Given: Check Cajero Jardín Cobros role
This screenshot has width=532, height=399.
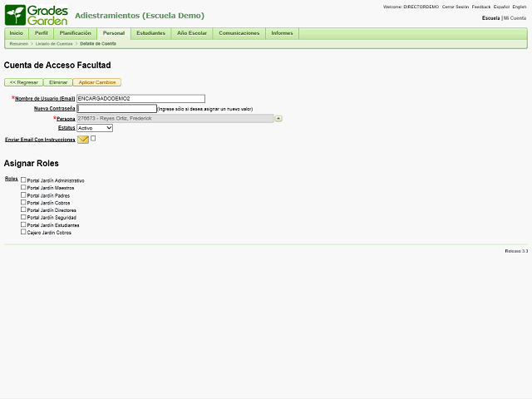Looking at the screenshot, I should click(23, 232).
